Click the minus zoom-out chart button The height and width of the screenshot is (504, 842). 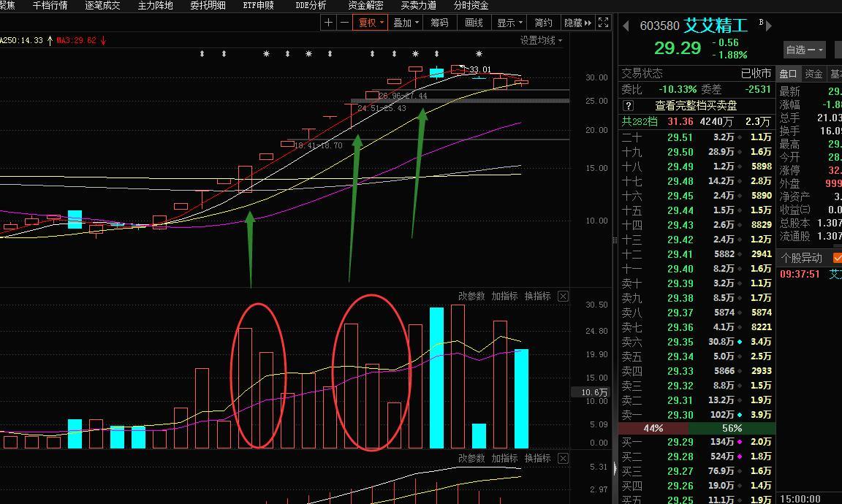pos(345,23)
